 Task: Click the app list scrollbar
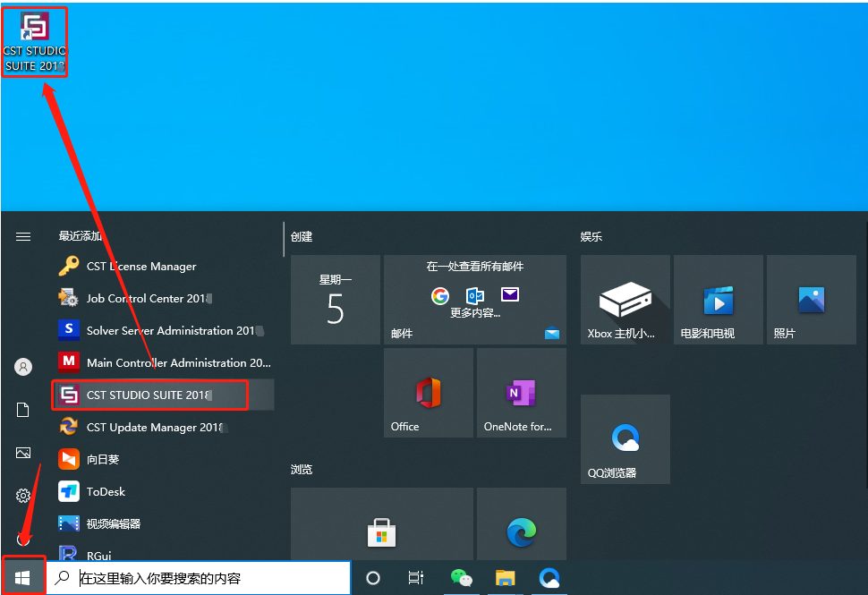click(x=284, y=239)
